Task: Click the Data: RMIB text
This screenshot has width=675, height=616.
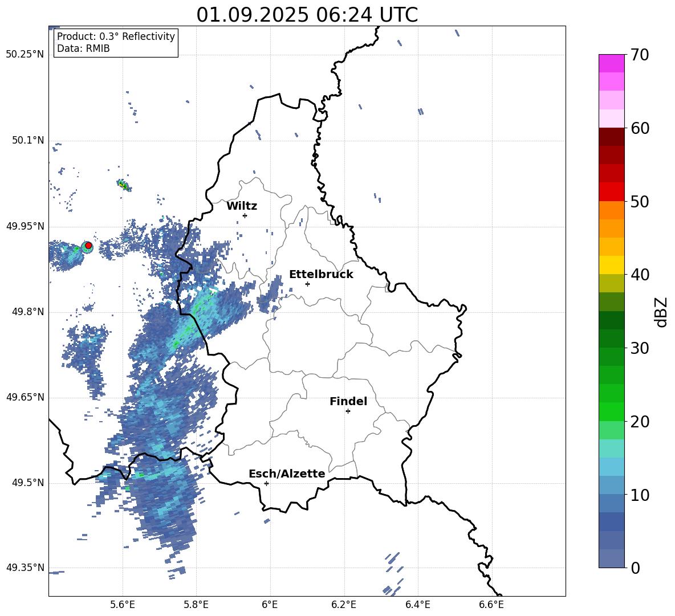Action: (x=83, y=48)
